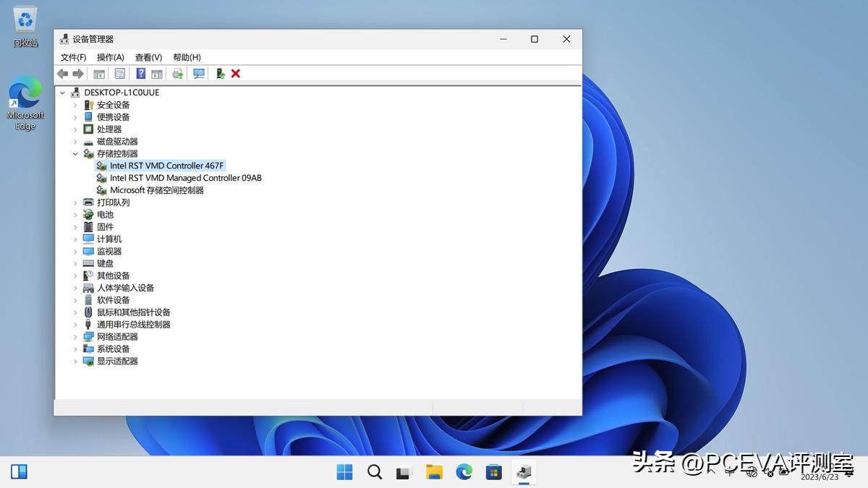The height and width of the screenshot is (488, 868).
Task: Click the 处理器 chip icon
Action: 88,129
